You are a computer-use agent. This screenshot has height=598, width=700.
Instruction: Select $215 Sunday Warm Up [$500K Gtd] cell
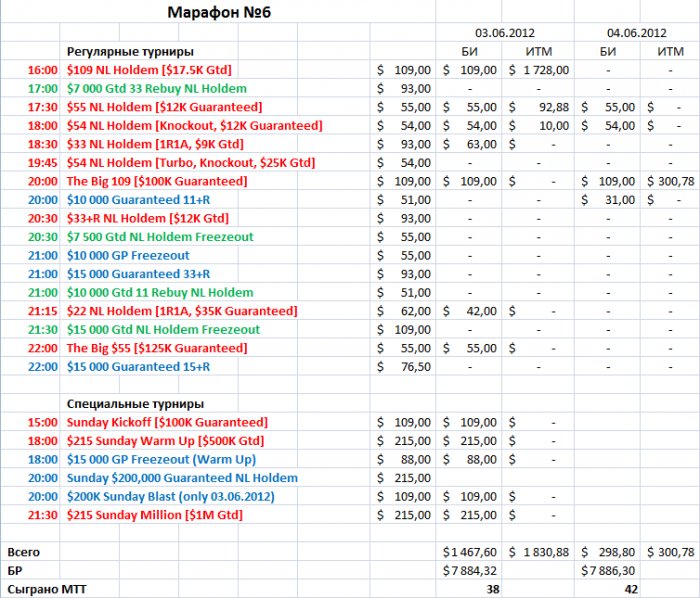point(165,441)
